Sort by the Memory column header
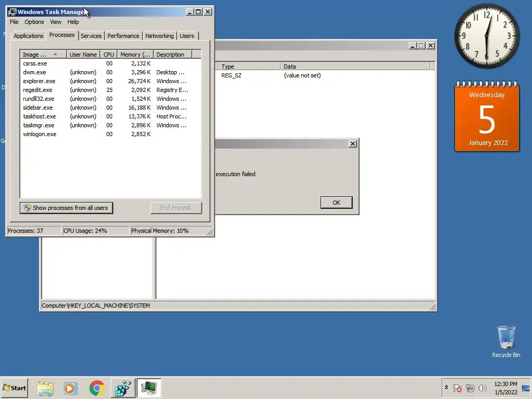This screenshot has width=532, height=399. tap(135, 54)
